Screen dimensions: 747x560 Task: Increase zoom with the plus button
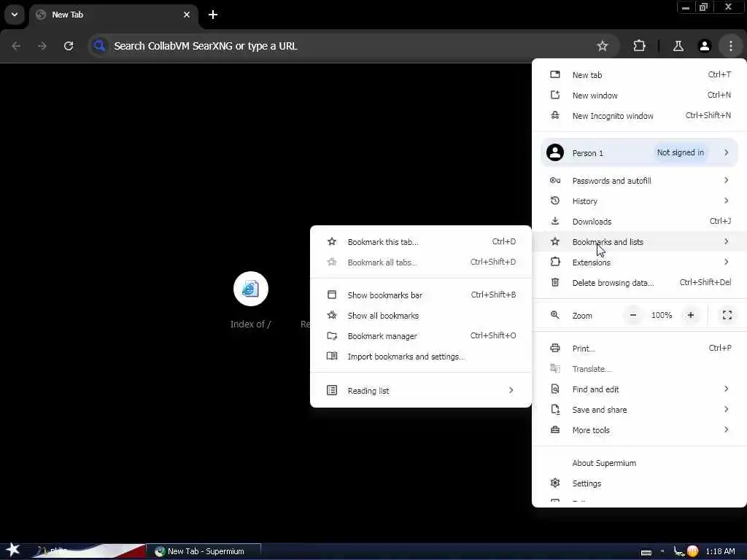coord(690,315)
